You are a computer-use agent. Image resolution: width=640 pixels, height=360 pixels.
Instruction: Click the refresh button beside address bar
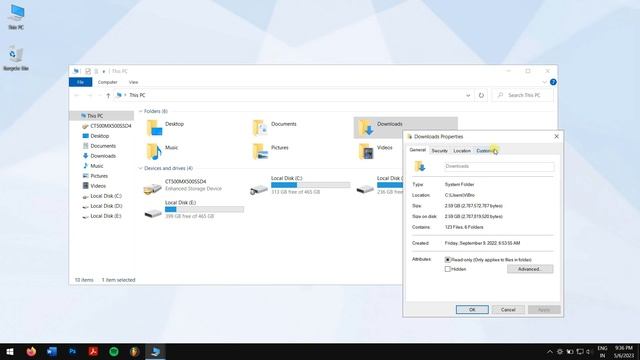(481, 95)
